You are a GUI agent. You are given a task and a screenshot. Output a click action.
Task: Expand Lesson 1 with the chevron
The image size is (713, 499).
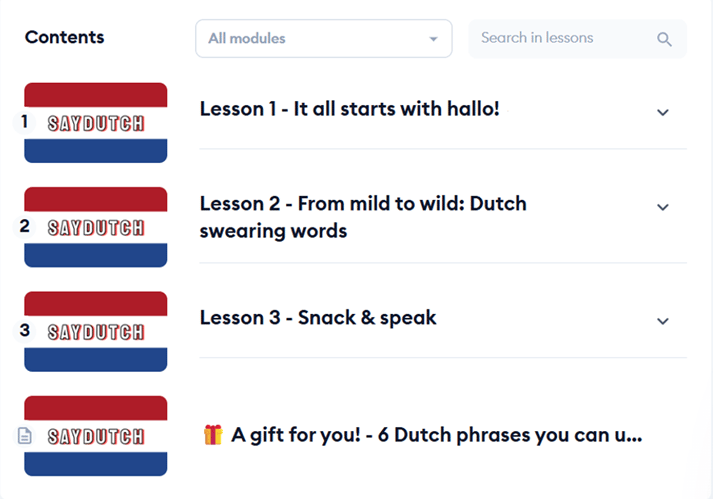point(662,112)
